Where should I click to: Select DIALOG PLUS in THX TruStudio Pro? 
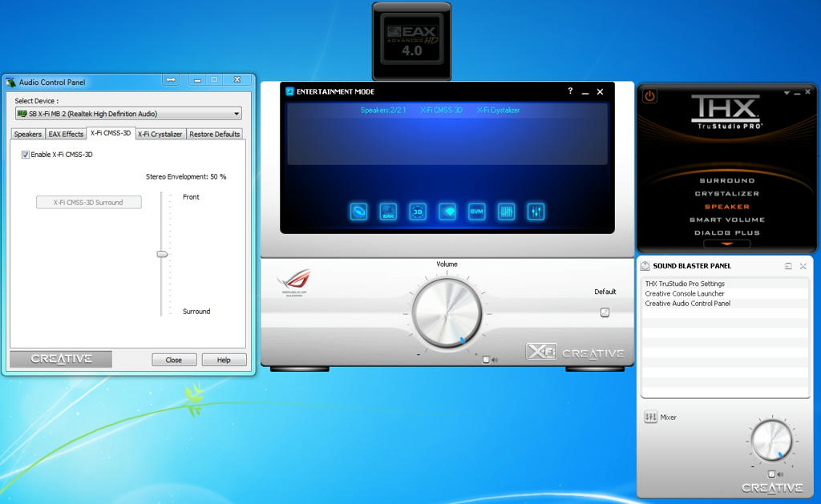[726, 233]
